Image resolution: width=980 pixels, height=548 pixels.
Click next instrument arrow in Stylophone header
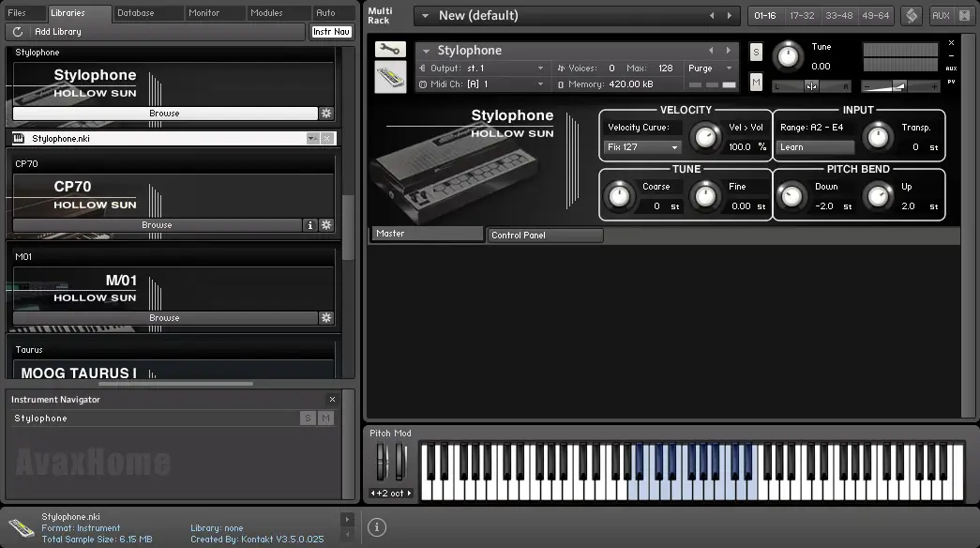pos(728,50)
